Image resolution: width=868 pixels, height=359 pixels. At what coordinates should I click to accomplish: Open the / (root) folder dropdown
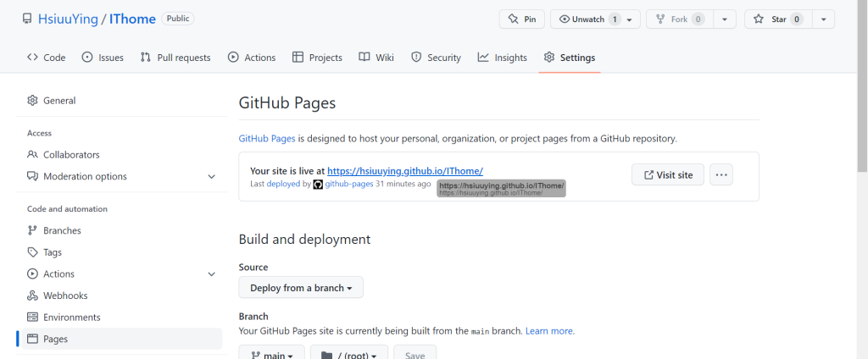(x=348, y=353)
